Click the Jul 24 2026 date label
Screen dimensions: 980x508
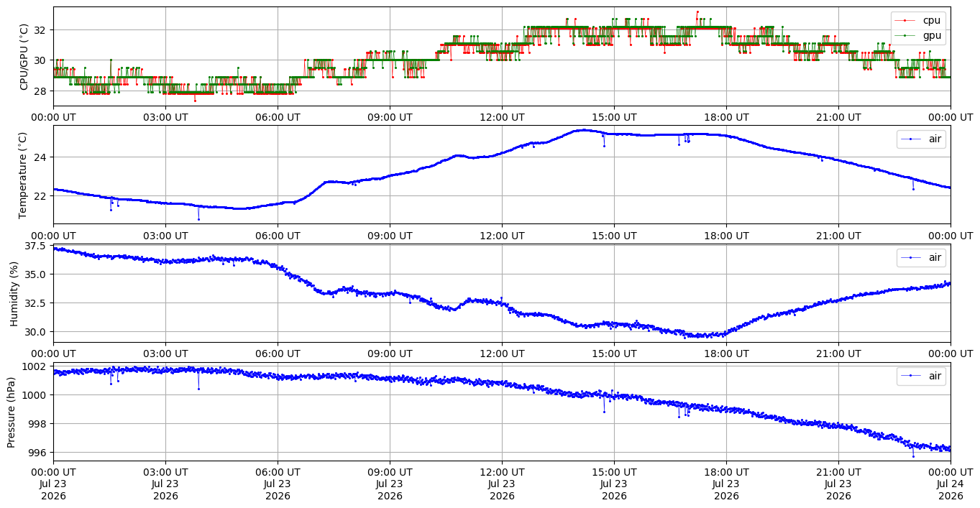951,490
